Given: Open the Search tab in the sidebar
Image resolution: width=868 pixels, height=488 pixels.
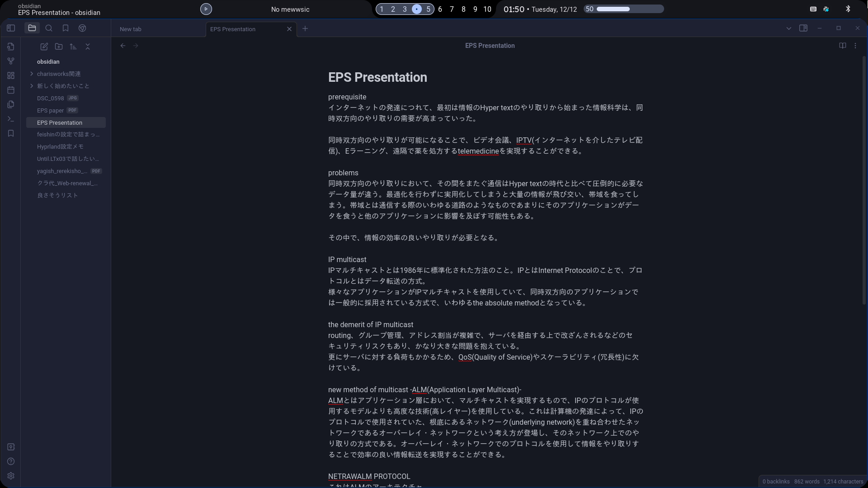Looking at the screenshot, I should coord(49,28).
